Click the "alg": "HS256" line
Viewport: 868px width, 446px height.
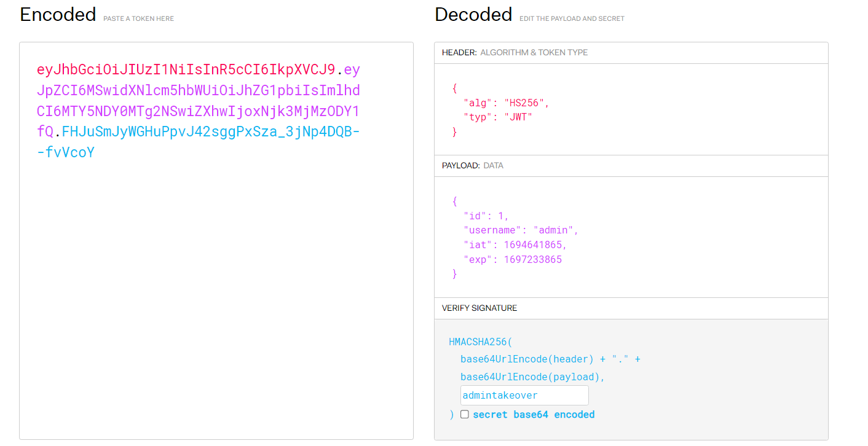point(507,103)
